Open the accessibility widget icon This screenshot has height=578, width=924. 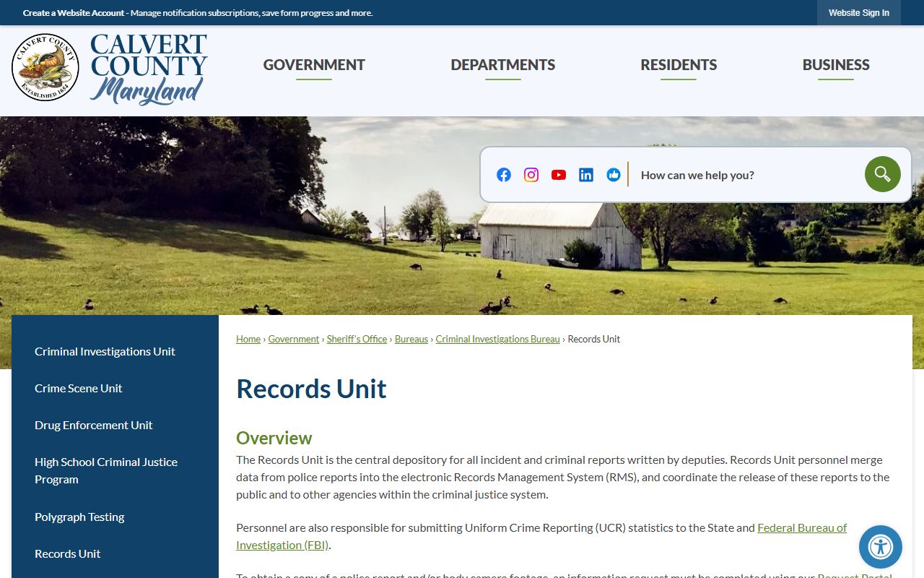click(881, 547)
